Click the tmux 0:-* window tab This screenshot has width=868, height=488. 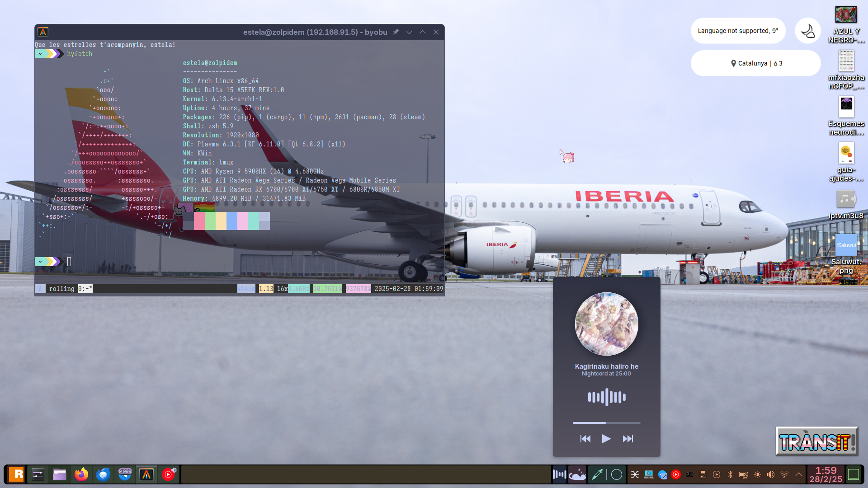click(85, 289)
